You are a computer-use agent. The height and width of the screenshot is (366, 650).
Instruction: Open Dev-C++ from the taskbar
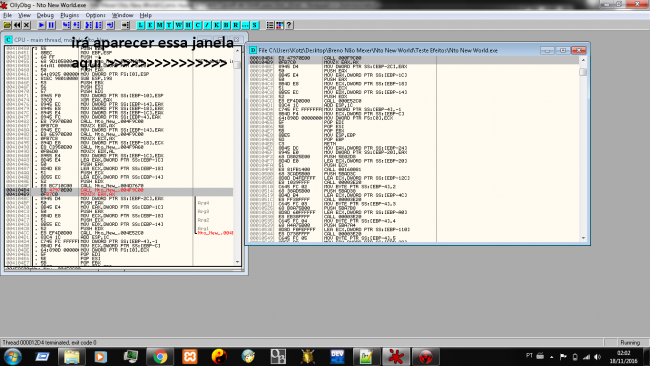[x=337, y=356]
